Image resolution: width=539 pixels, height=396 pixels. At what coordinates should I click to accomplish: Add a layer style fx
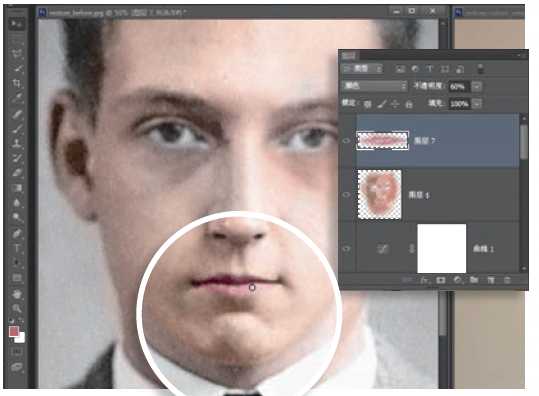click(x=424, y=280)
